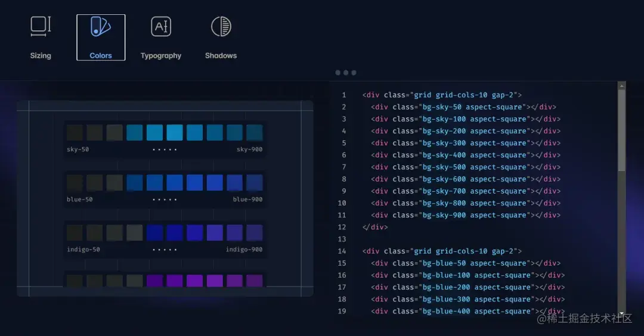Screen dimensions: 644x336
Task: Click the scrollbar up arrow in code panel
Action: [x=622, y=86]
